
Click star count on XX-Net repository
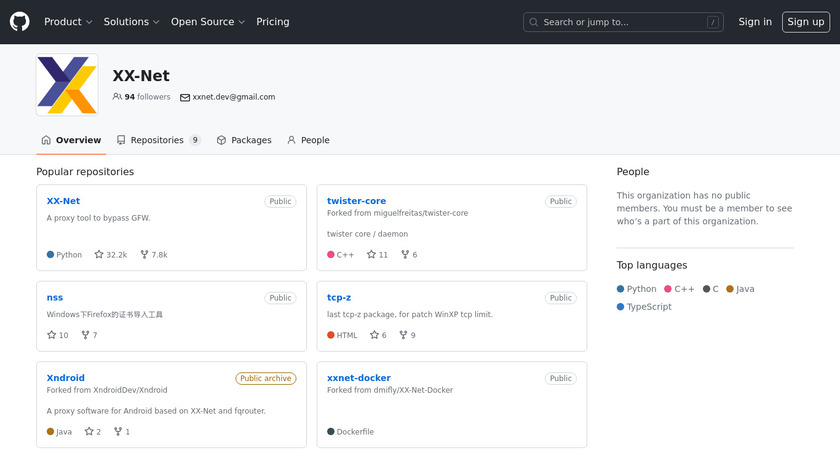click(111, 255)
